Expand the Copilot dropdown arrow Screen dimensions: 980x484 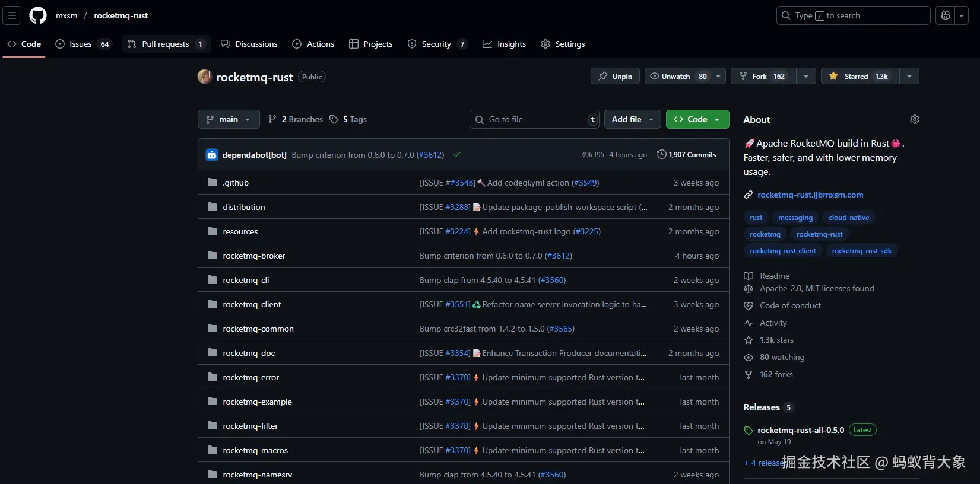click(962, 15)
